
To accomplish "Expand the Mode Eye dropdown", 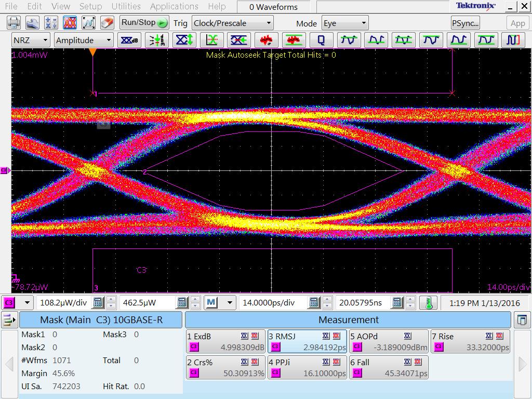I will click(344, 23).
